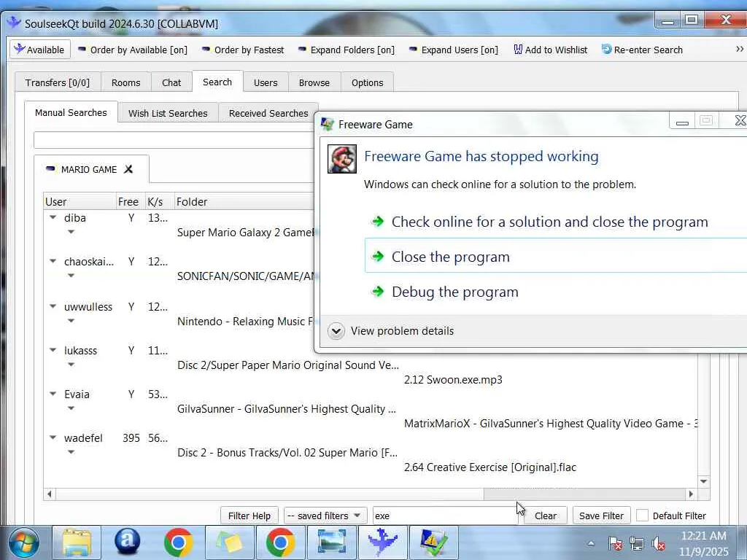Collapse user lukasss's results
747x560 pixels.
53,351
